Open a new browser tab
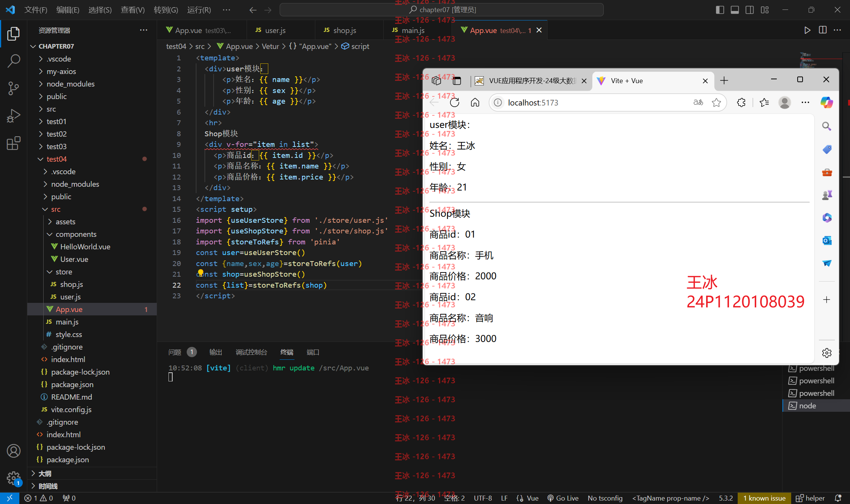Viewport: 850px width, 504px height. click(724, 80)
